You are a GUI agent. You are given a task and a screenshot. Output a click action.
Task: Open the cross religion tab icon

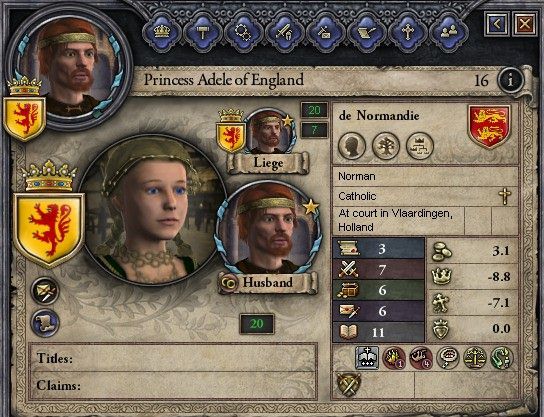coord(407,32)
